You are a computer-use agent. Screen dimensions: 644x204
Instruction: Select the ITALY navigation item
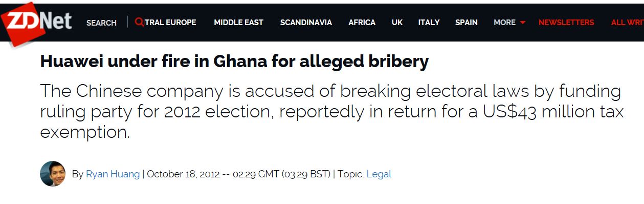tap(429, 23)
